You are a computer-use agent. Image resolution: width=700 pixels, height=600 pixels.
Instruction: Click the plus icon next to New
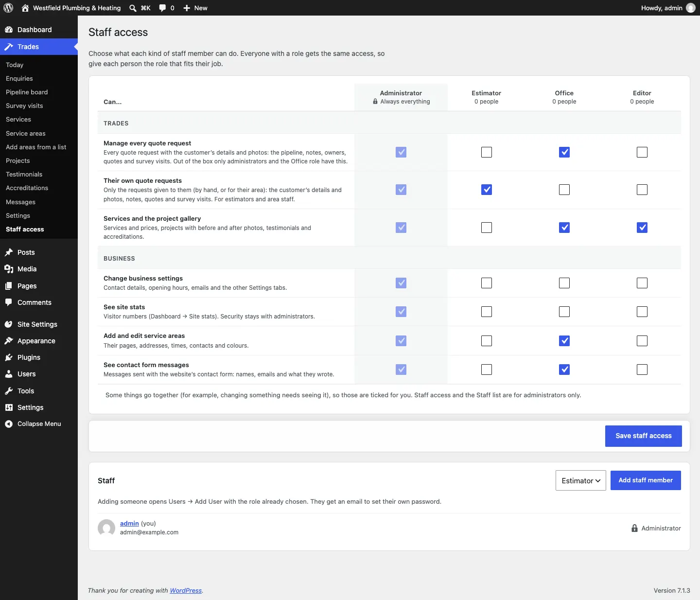(x=187, y=8)
